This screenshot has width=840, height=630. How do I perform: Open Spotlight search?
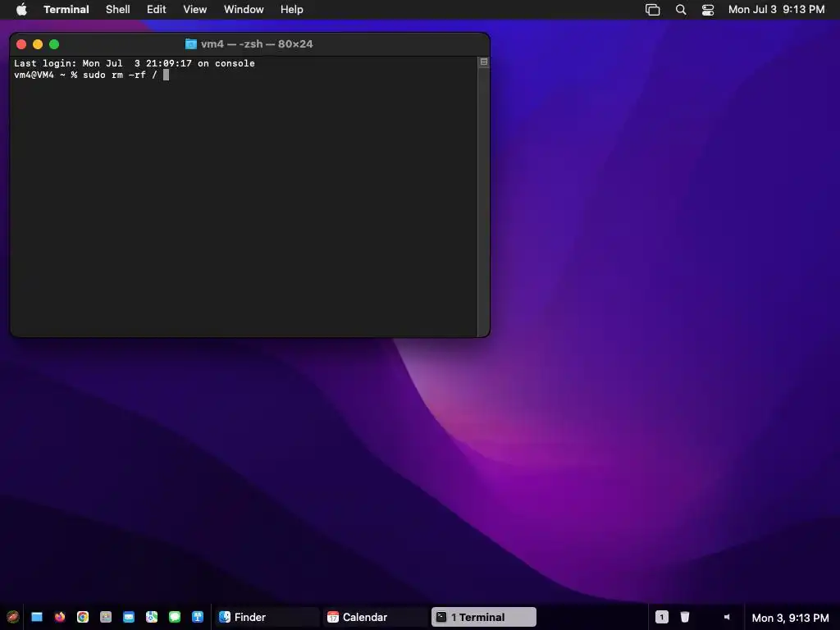[x=681, y=10]
